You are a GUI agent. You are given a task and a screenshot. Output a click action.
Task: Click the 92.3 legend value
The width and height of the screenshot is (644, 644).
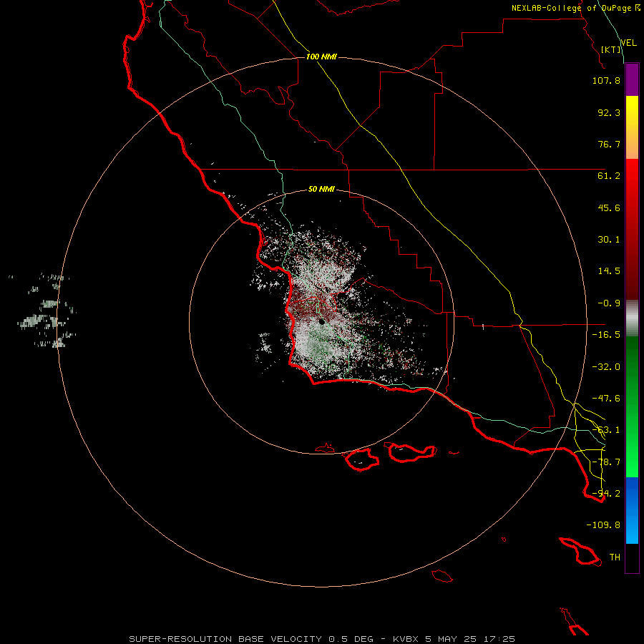(609, 112)
